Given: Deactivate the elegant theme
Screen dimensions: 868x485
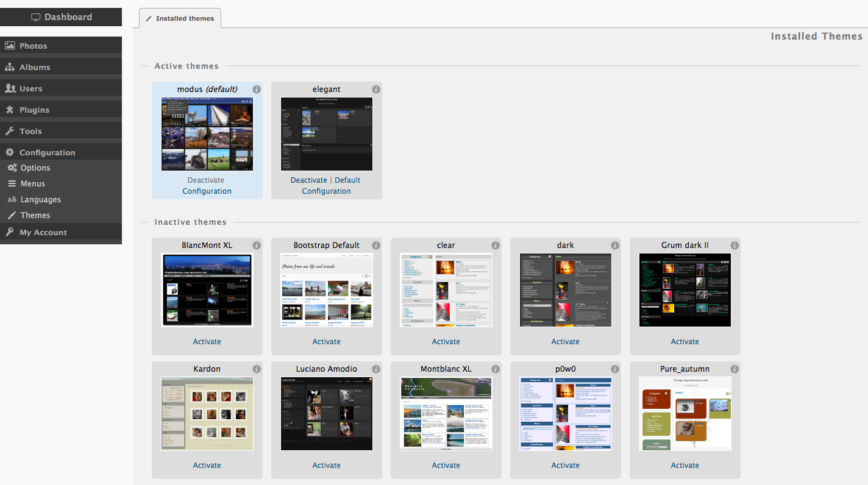Looking at the screenshot, I should point(308,180).
